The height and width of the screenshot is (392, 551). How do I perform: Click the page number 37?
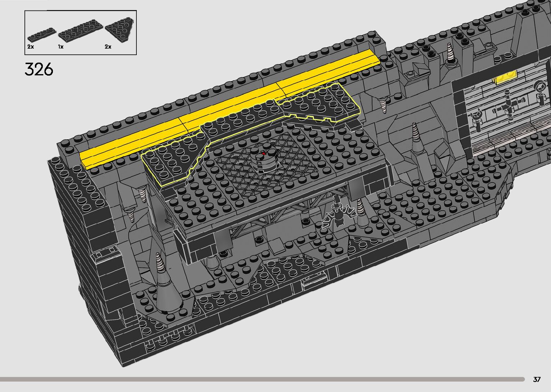click(537, 379)
